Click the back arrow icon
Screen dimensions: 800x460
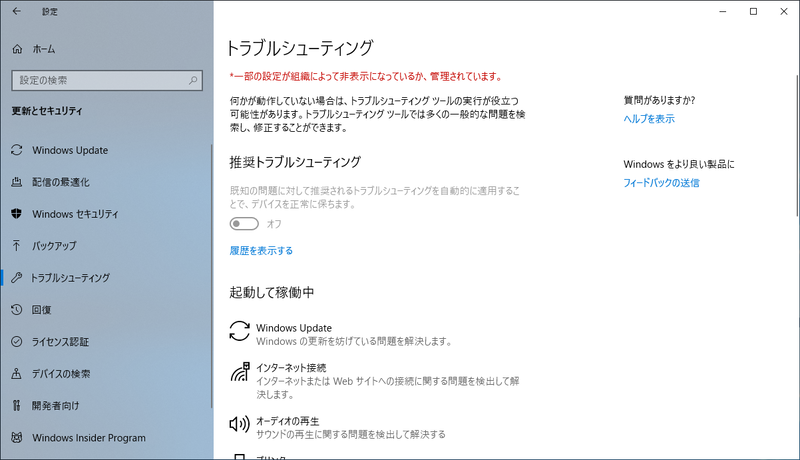(x=17, y=11)
